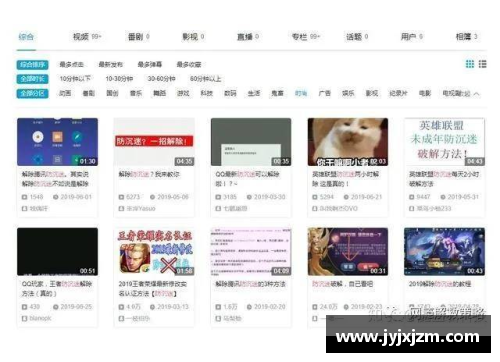Open uploader blanopk profile
Image resolution: width=500 pixels, height=362 pixels.
coord(40,318)
